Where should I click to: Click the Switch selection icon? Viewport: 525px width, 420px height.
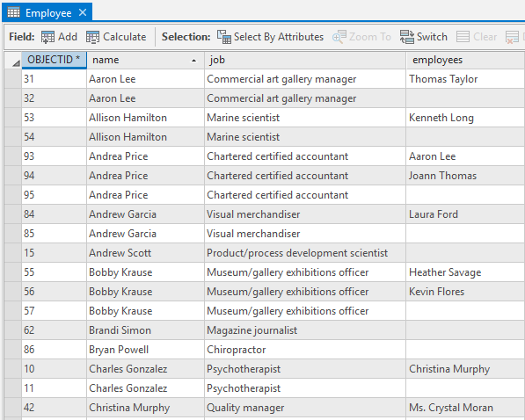coord(407,37)
